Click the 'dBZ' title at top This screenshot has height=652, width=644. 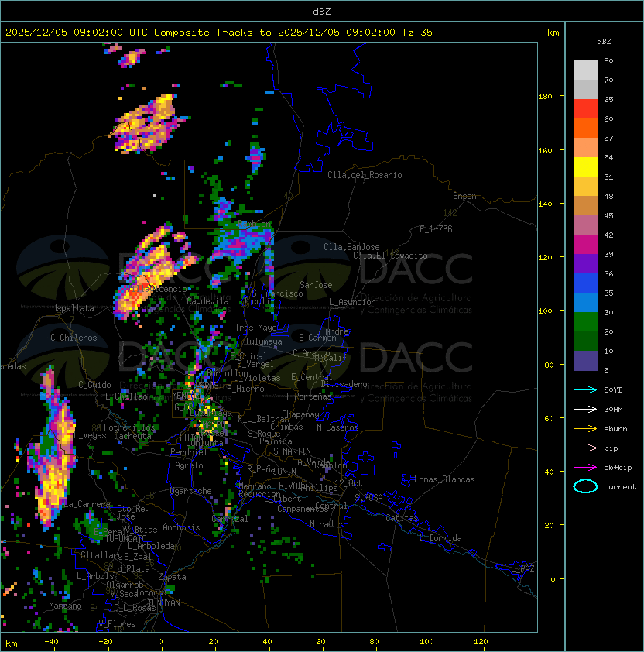[322, 11]
